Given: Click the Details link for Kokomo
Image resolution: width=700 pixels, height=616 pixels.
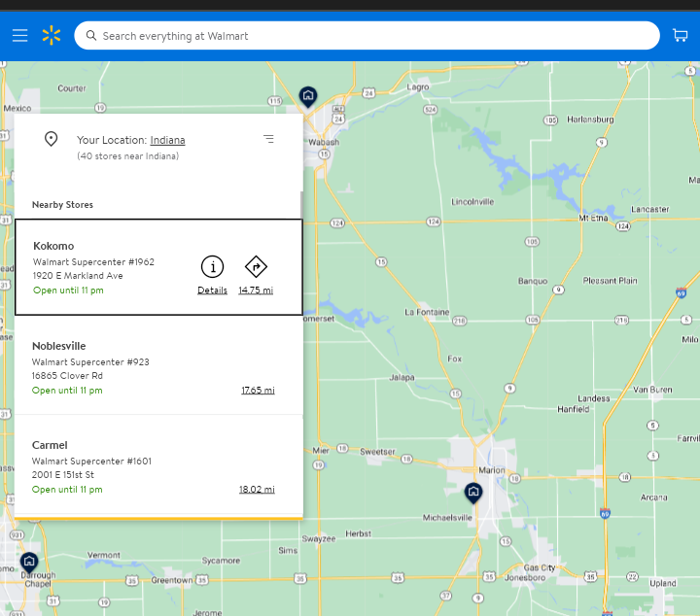Looking at the screenshot, I should click(212, 290).
